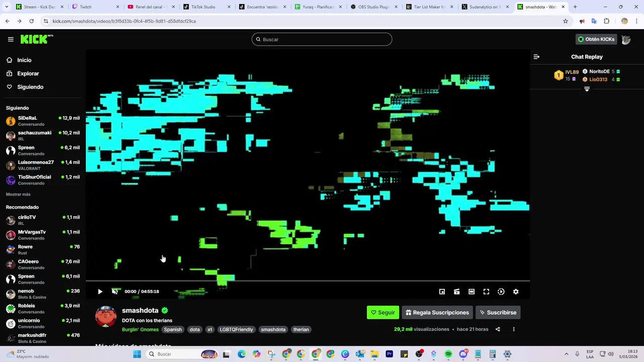Viewport: 644px width, 362px height.
Task: Switch to Stream - Kick Dashboard tab
Action: pos(39,7)
